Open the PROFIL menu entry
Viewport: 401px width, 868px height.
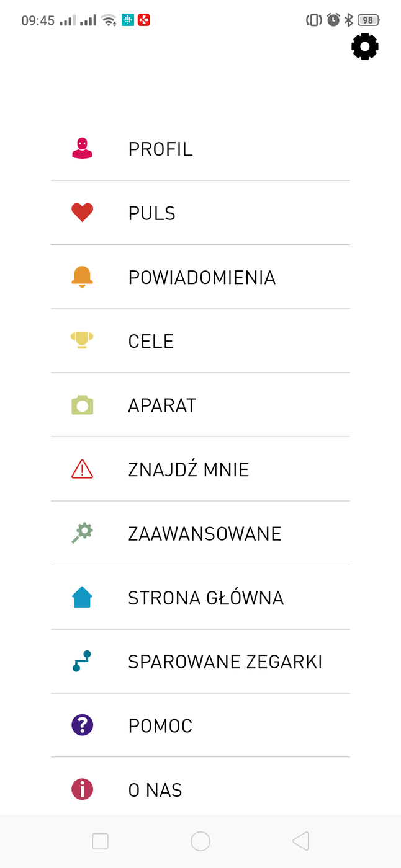pyautogui.click(x=160, y=149)
